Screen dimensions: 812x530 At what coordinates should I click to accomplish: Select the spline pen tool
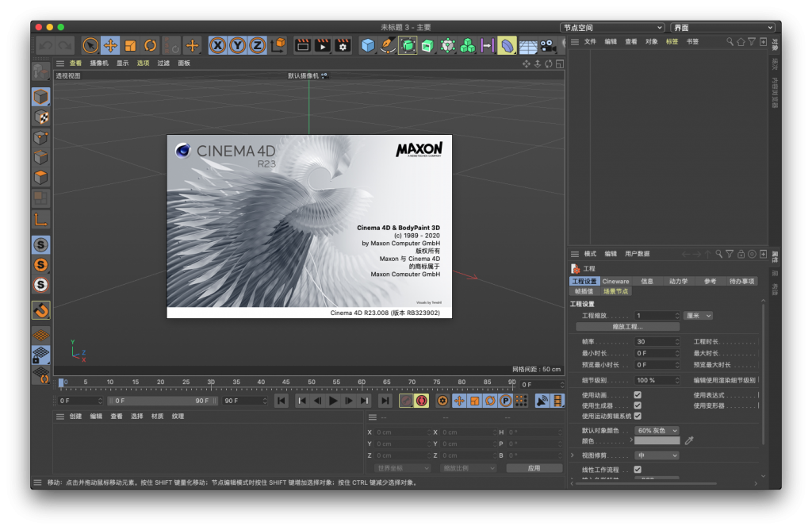pos(387,45)
